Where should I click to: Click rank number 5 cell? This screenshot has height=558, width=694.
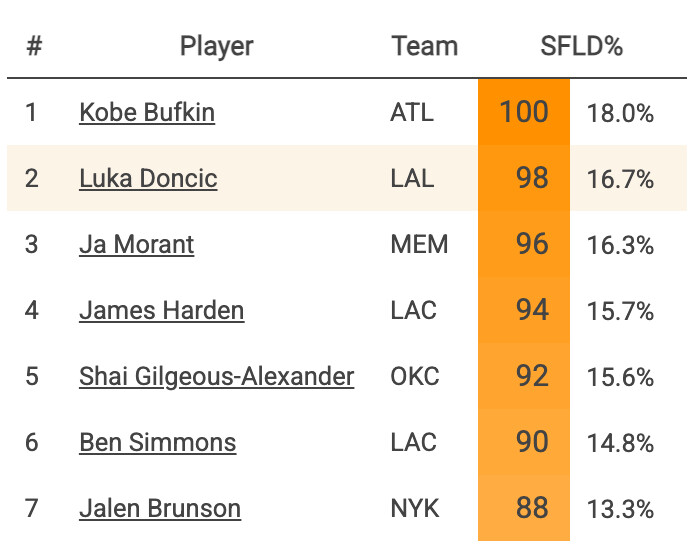[32, 376]
